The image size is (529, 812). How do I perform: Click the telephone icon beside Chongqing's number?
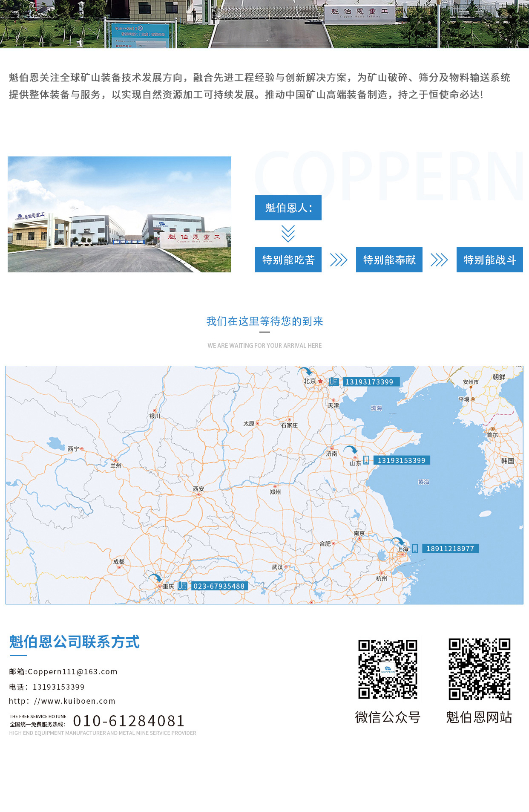[182, 586]
